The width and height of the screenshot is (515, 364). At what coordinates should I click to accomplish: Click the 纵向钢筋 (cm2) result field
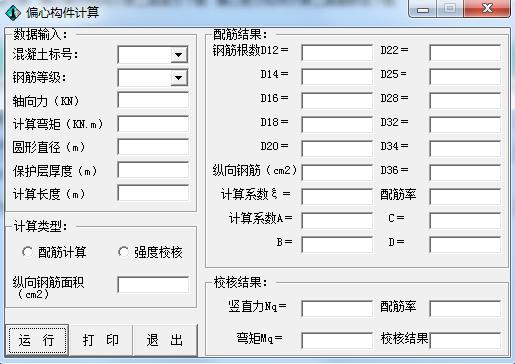337,173
